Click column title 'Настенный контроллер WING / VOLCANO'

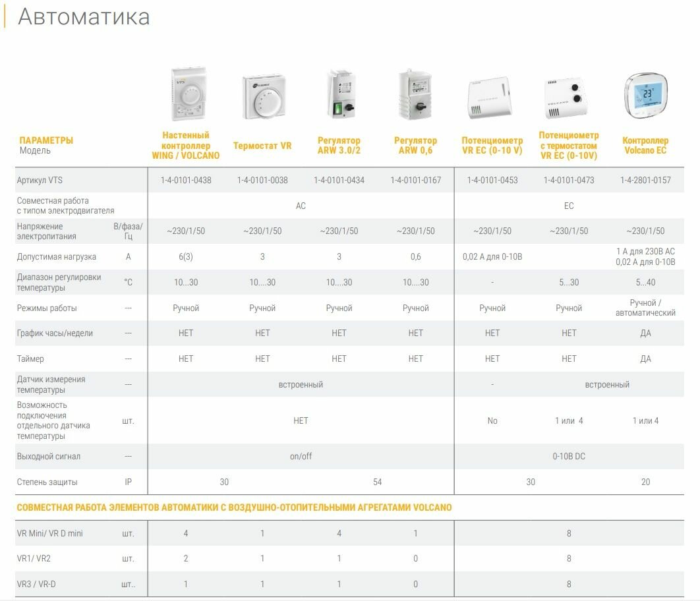coord(186,146)
